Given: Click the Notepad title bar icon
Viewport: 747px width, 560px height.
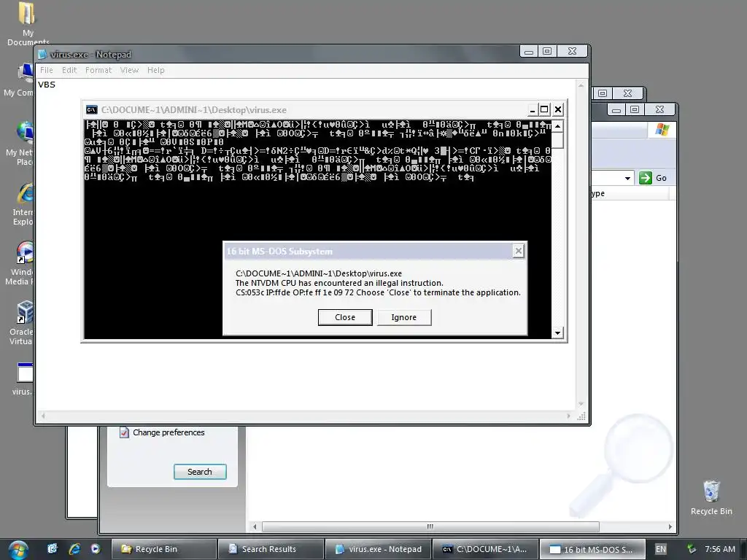Looking at the screenshot, I should click(x=43, y=55).
